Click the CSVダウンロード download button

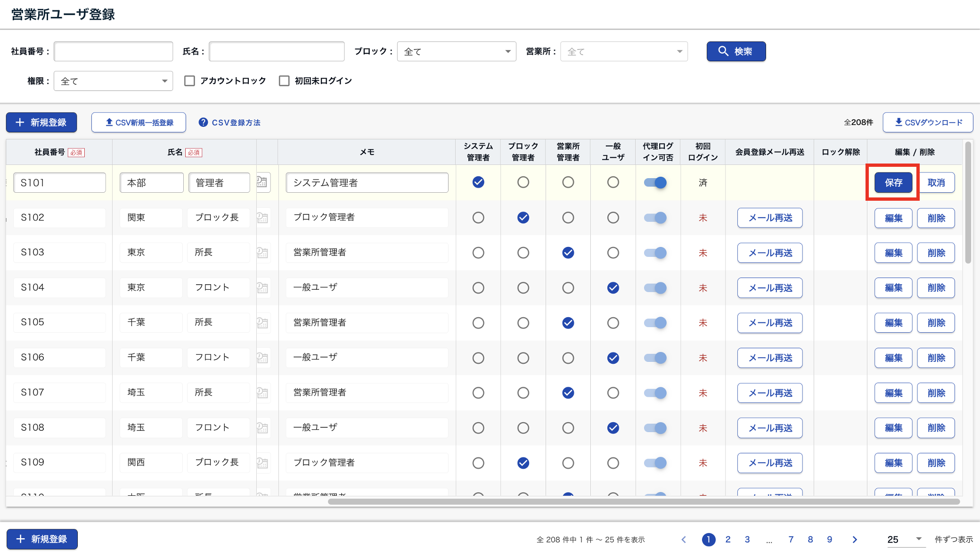[x=927, y=123]
